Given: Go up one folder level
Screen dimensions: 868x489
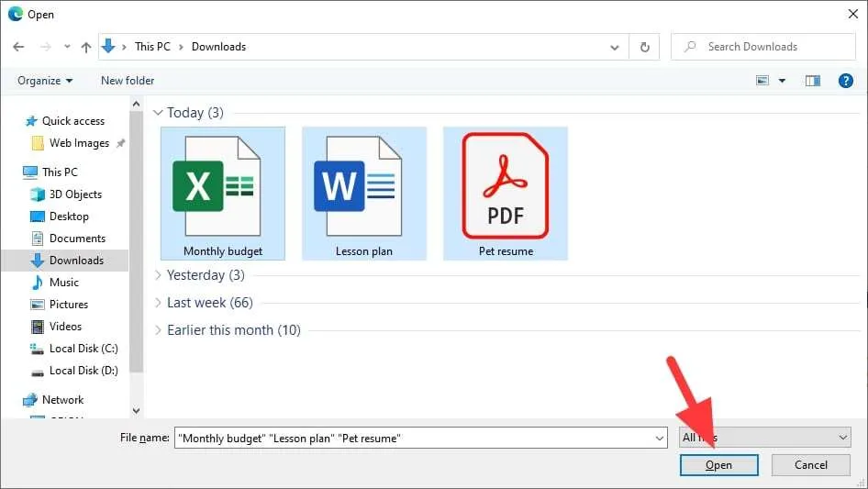Looking at the screenshot, I should click(x=86, y=47).
